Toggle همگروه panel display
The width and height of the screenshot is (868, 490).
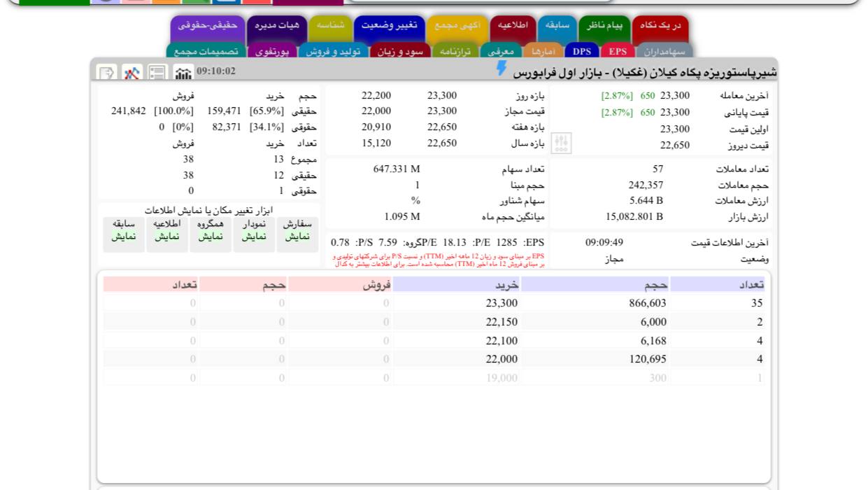(x=210, y=231)
